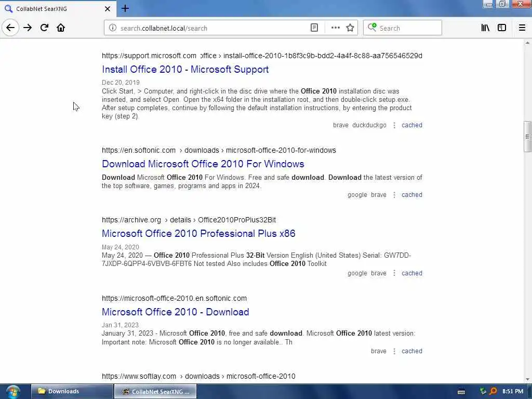Go forward one page
532x399 pixels.
[x=28, y=28]
